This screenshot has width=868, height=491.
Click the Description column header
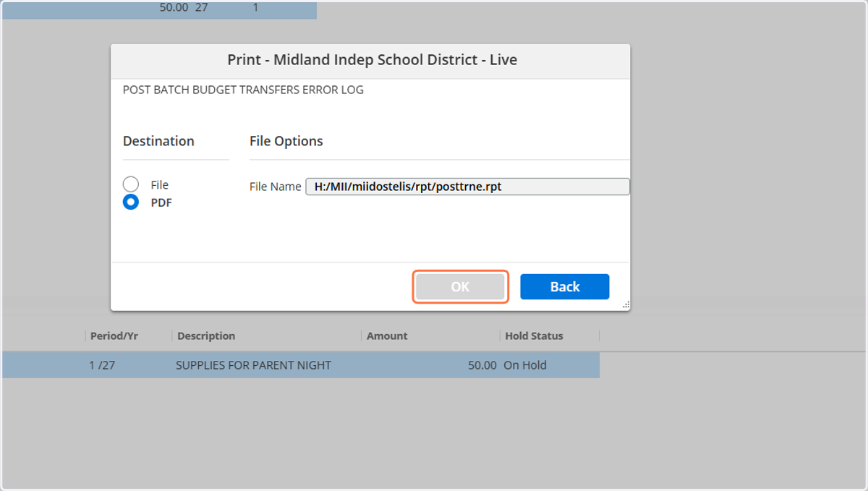point(206,336)
